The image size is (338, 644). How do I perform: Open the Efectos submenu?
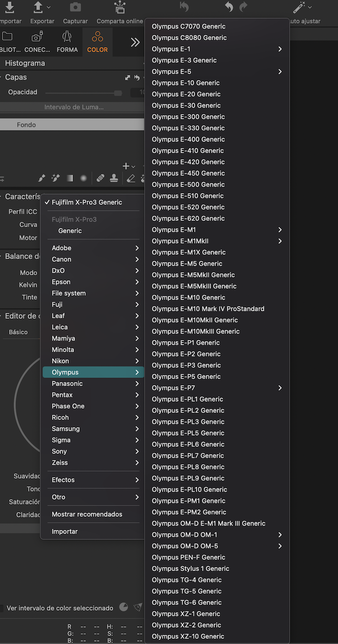[92, 480]
